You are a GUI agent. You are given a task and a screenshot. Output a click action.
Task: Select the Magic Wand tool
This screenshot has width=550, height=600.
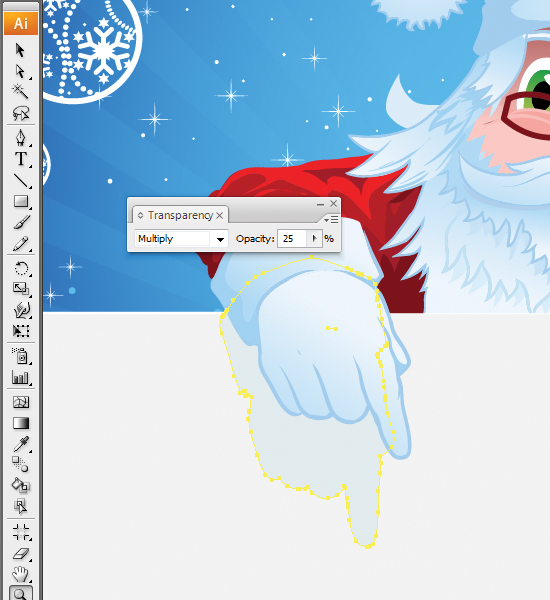(20, 91)
